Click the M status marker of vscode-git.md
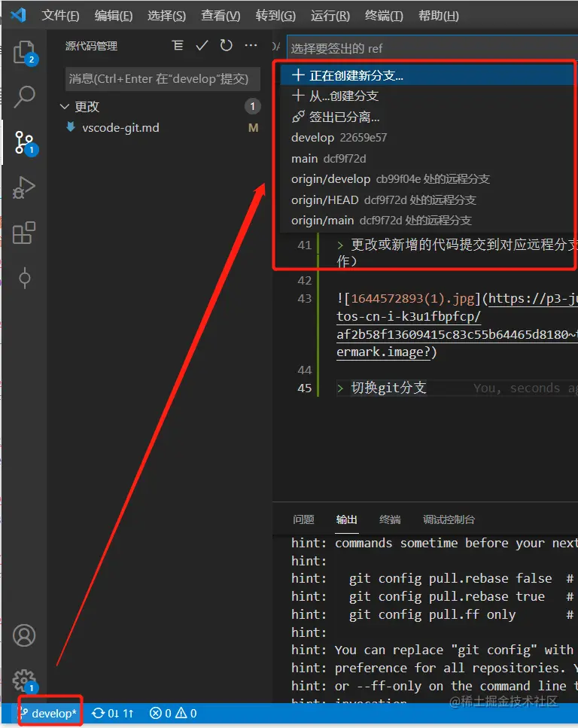Viewport: 578px width, 728px height. (x=253, y=128)
